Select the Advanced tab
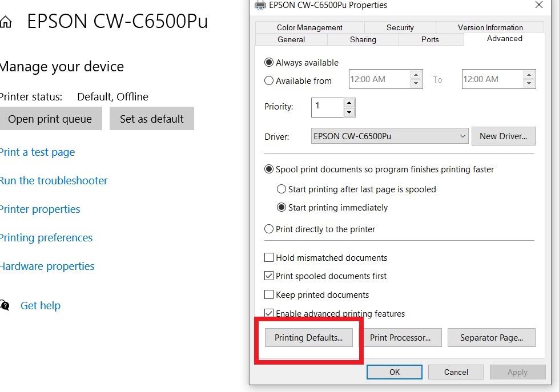The height and width of the screenshot is (392, 559). click(504, 38)
